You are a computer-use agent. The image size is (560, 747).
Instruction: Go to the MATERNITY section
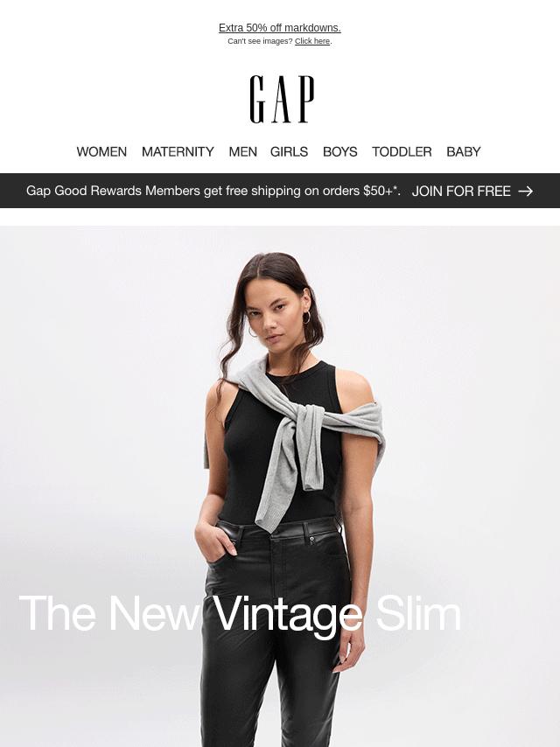pos(178,151)
